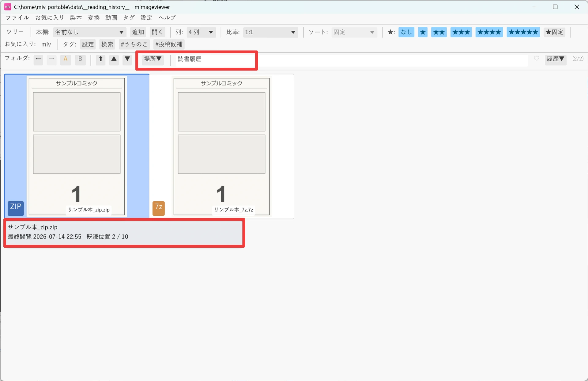Select the #投稿候補 tag
588x381 pixels.
tap(169, 44)
